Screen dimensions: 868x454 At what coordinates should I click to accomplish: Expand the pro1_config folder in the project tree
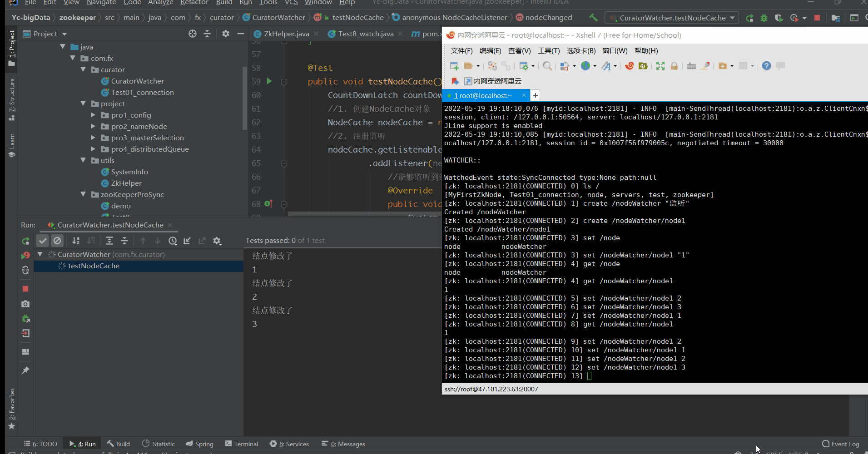tap(93, 115)
